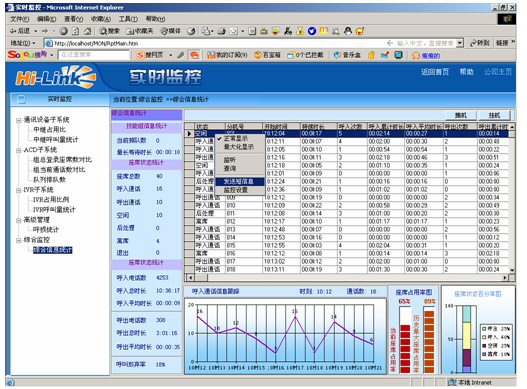Open the Favorites toolbar button
Screen dimensions: 527x389
point(140,31)
